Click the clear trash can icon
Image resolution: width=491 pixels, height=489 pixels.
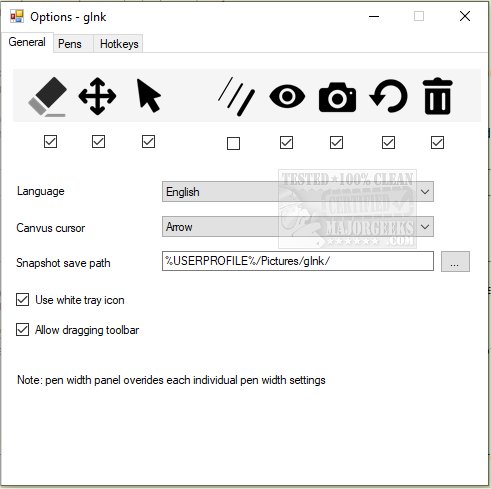[437, 96]
